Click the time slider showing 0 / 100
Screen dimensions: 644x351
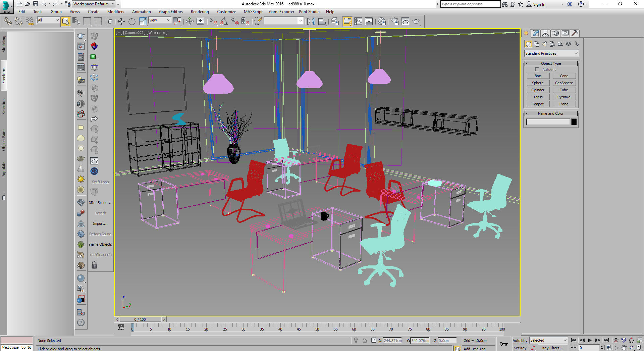point(140,319)
